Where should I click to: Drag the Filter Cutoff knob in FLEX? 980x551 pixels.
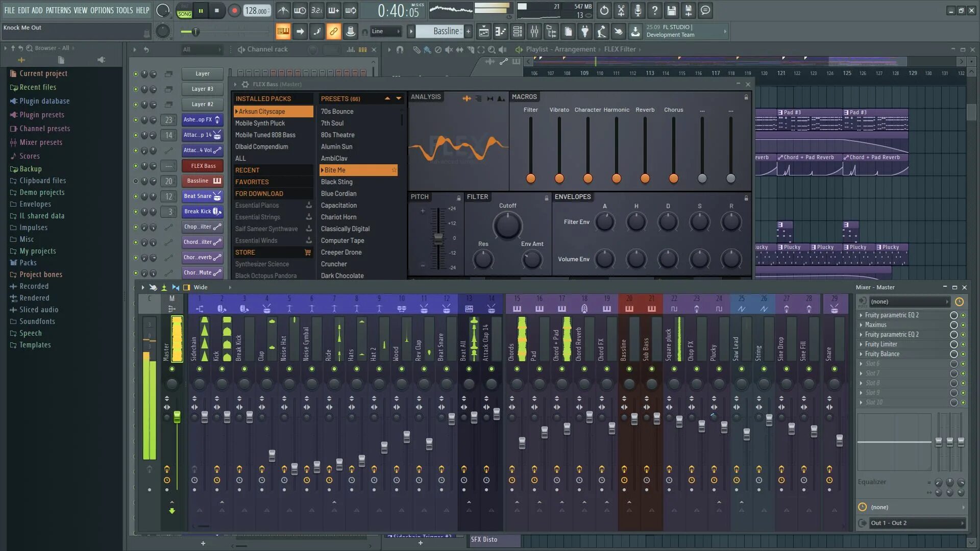[507, 226]
